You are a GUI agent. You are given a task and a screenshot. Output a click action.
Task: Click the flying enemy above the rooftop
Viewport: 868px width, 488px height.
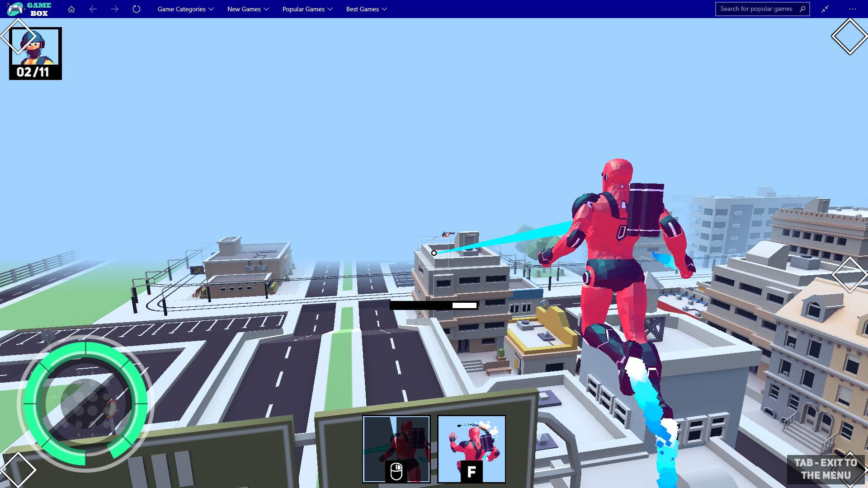[448, 234]
